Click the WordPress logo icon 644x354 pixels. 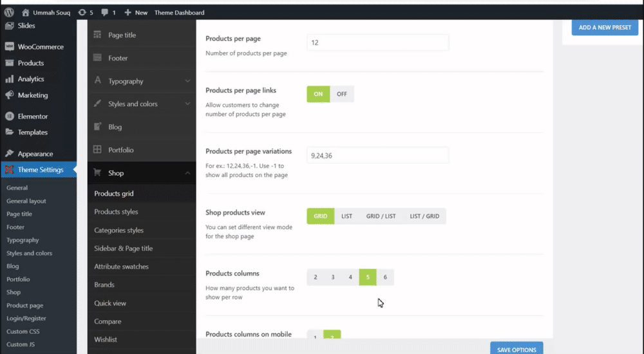point(9,12)
